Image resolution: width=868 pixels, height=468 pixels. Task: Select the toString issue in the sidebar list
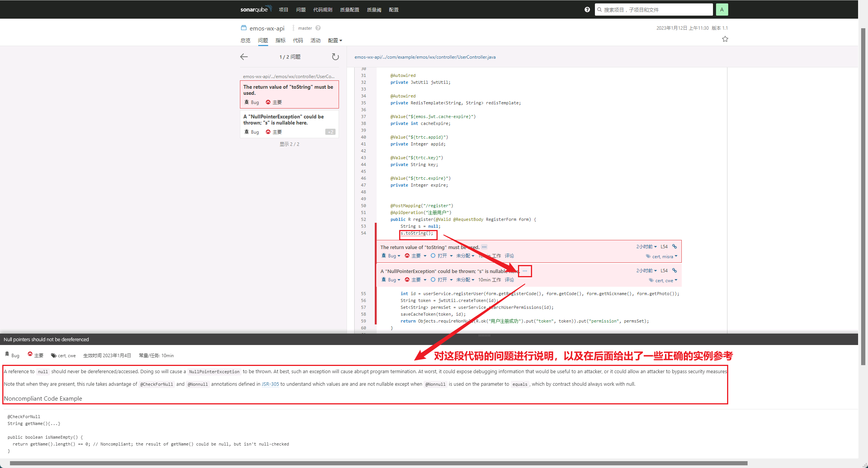[x=289, y=94]
